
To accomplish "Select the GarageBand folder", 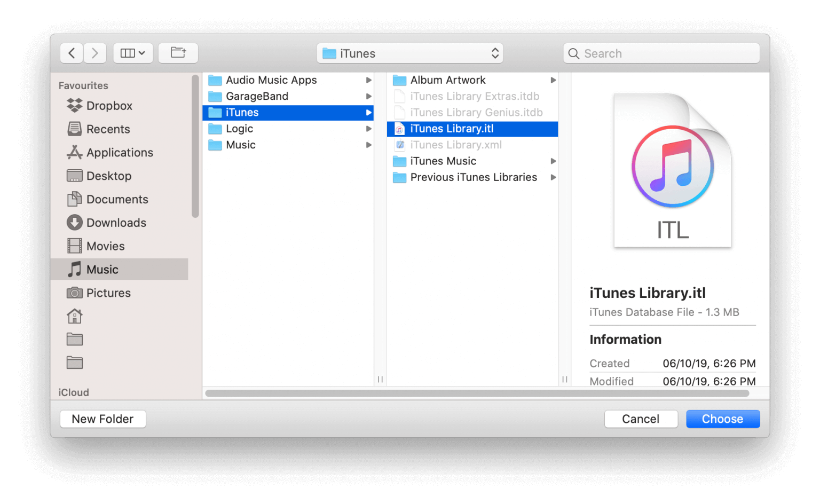I will coord(288,96).
